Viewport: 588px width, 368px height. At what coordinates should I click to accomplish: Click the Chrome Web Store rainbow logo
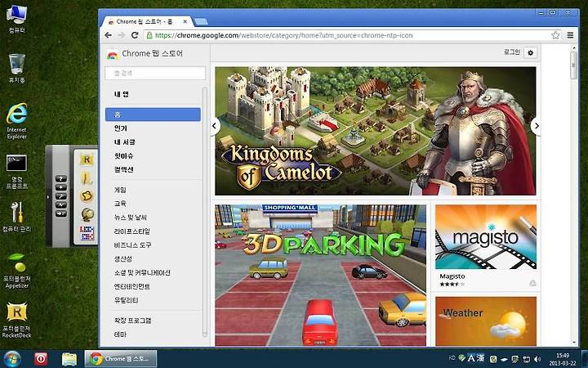click(x=113, y=55)
